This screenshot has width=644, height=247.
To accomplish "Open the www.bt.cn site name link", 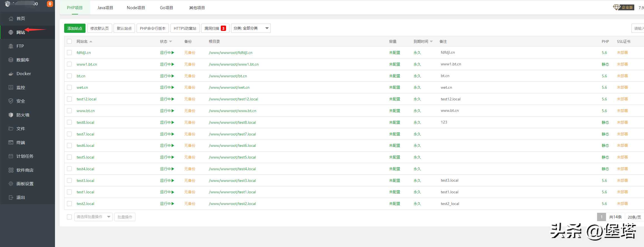I will [86, 111].
